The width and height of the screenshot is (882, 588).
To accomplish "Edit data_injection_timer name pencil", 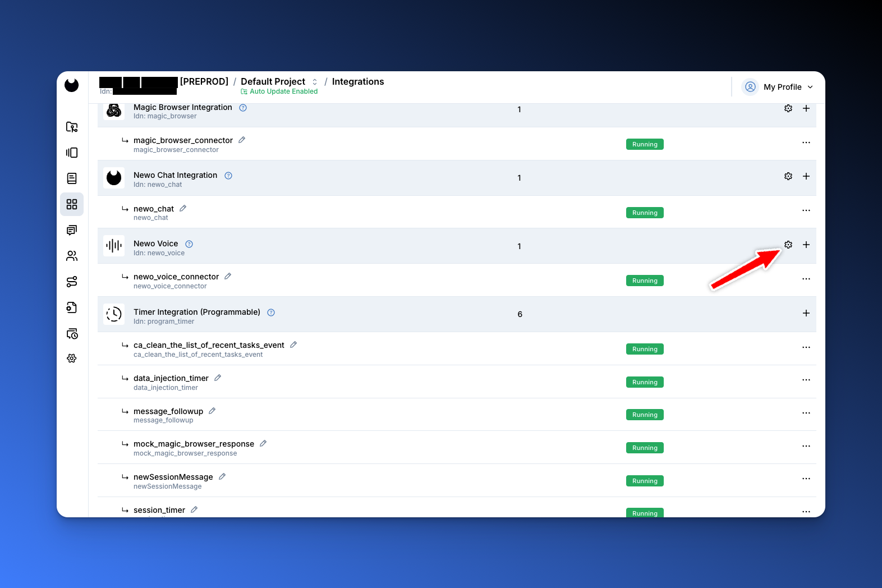I will tap(218, 378).
